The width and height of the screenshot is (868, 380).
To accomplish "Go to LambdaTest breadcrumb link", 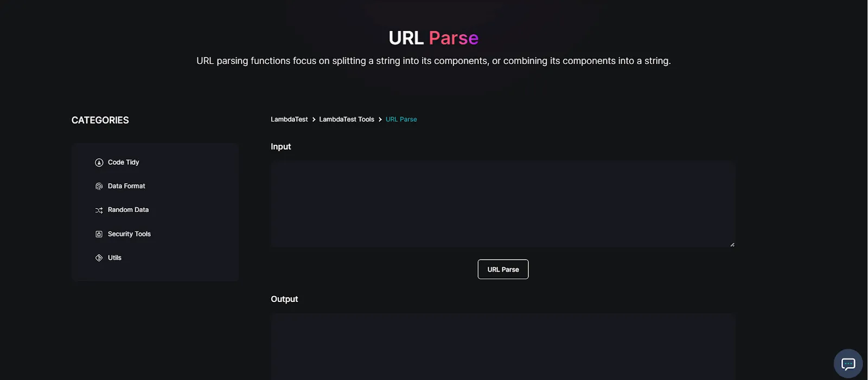I will tap(289, 119).
